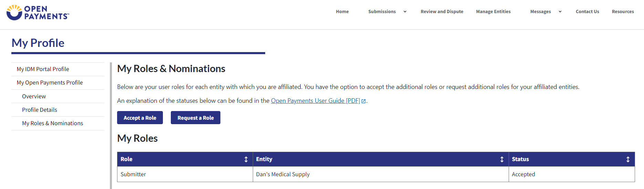Open the Contact Us page

587,12
